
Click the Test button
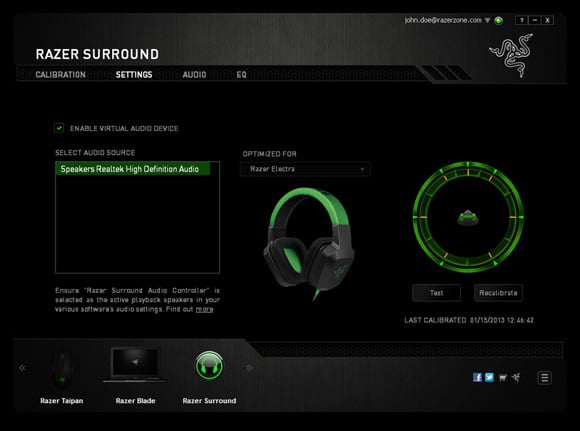(x=436, y=293)
